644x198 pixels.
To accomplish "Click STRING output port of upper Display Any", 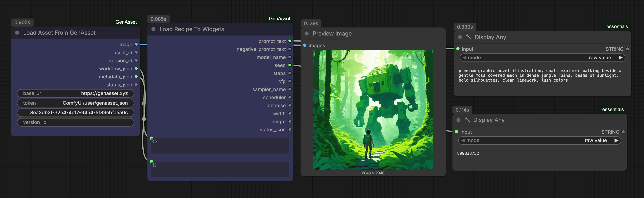I will tap(628, 49).
